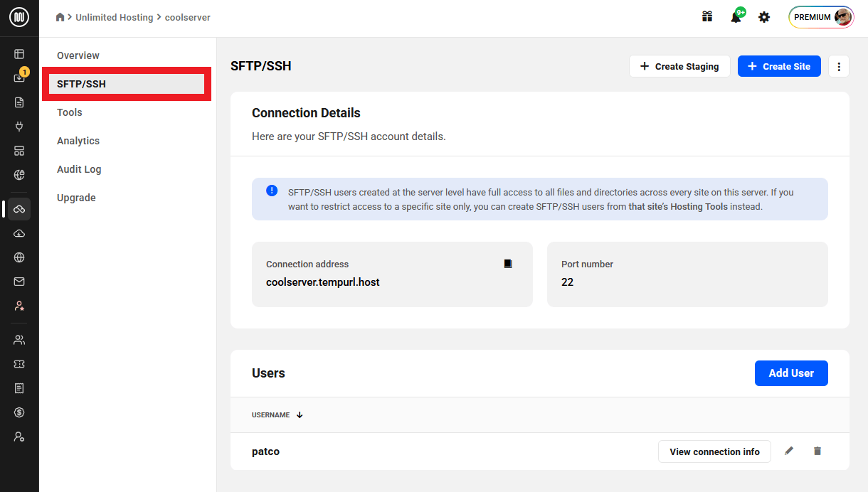Open the settings gear icon
The image size is (868, 492).
764,17
